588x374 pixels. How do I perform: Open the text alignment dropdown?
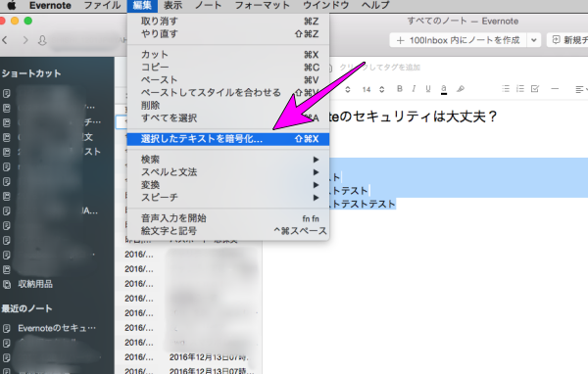coord(581,89)
